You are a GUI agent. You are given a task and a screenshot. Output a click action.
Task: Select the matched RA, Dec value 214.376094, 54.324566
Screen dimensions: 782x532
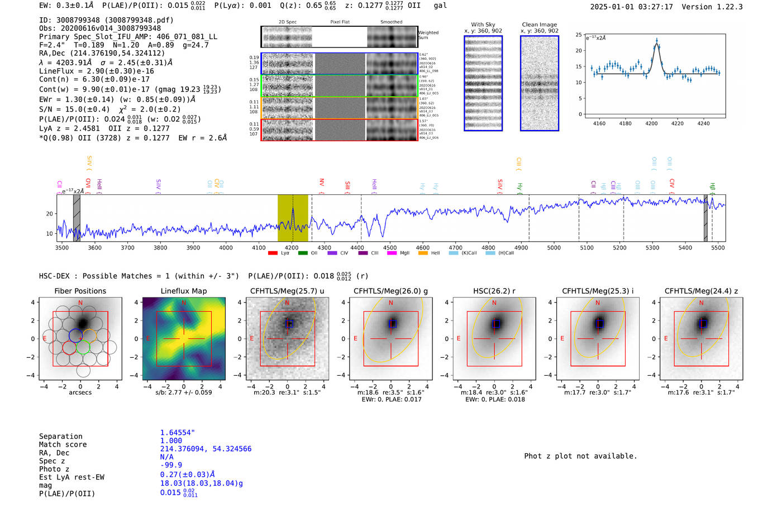(206, 449)
